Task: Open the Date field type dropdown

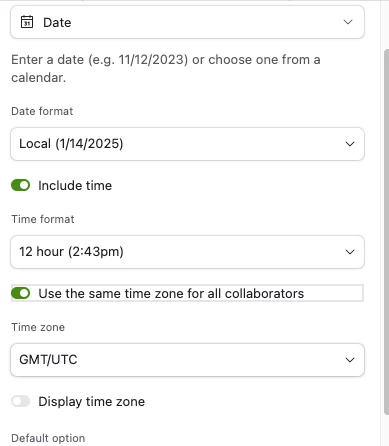Action: 187,22
